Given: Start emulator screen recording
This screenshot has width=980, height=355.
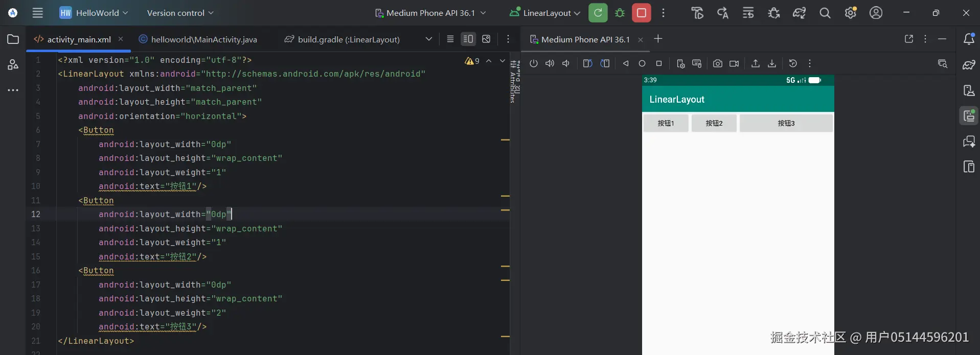Looking at the screenshot, I should click(734, 63).
